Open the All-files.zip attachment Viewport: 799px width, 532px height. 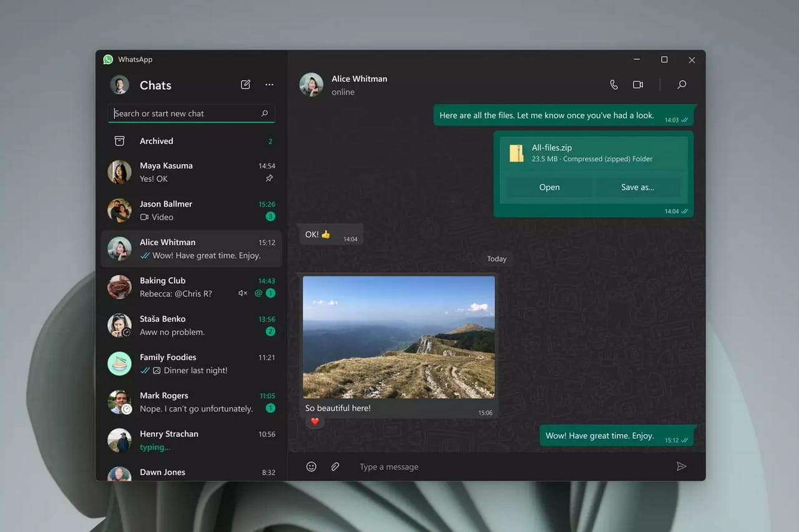(x=549, y=187)
